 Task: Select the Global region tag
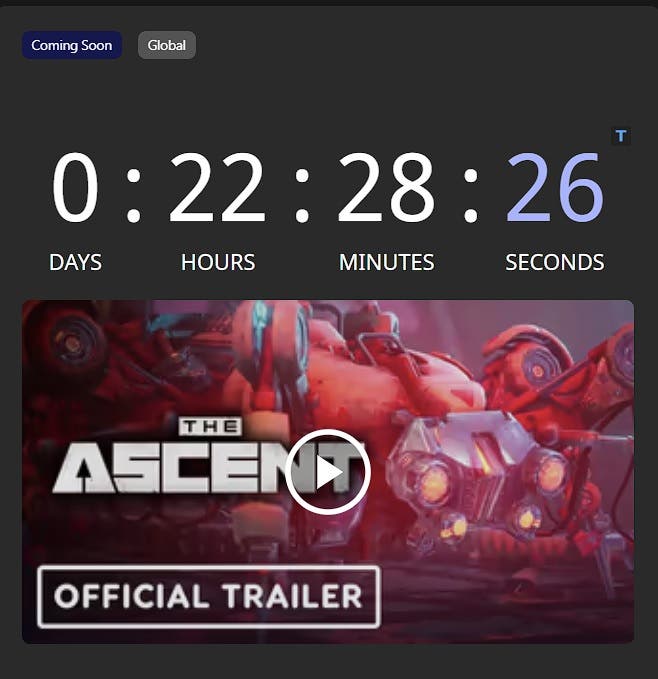click(167, 45)
